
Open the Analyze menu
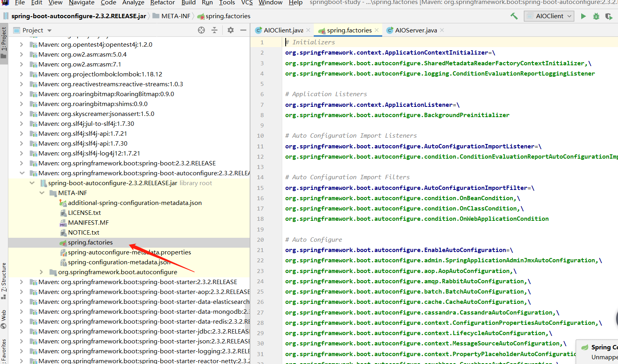pos(133,2)
